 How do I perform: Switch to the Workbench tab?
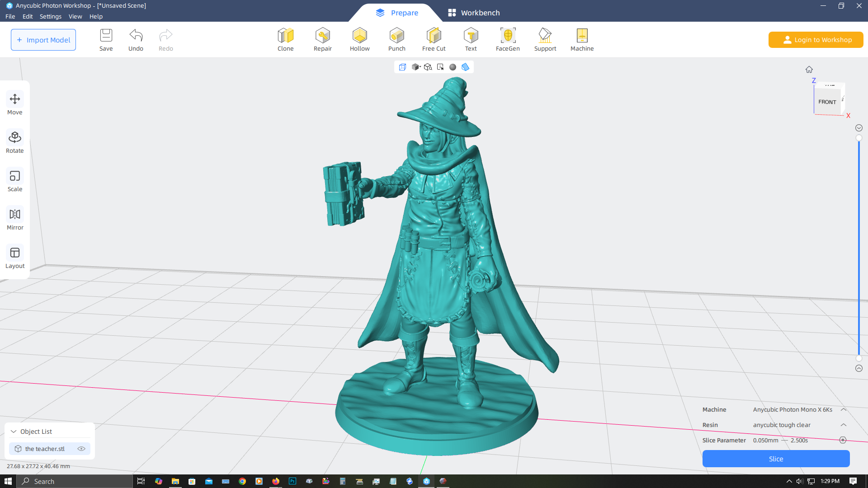click(473, 13)
